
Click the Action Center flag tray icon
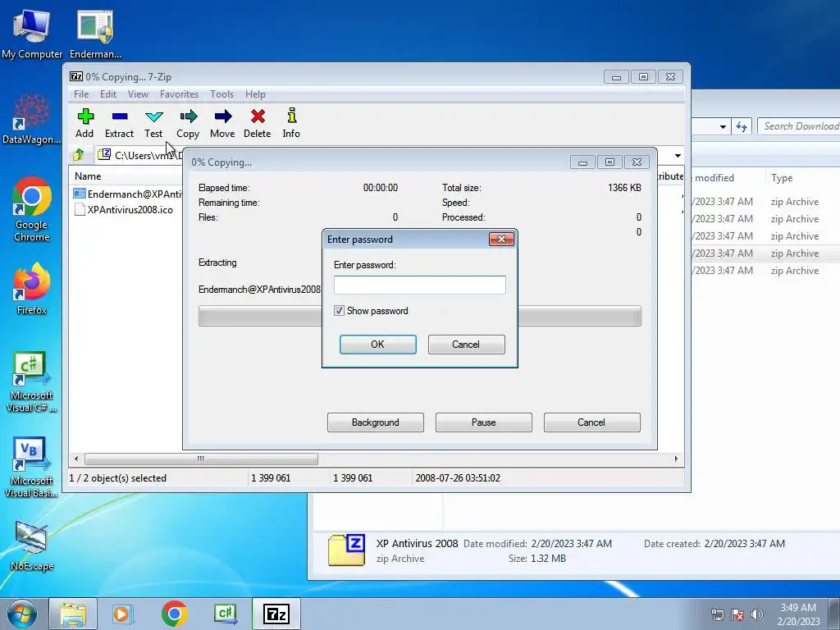[737, 614]
